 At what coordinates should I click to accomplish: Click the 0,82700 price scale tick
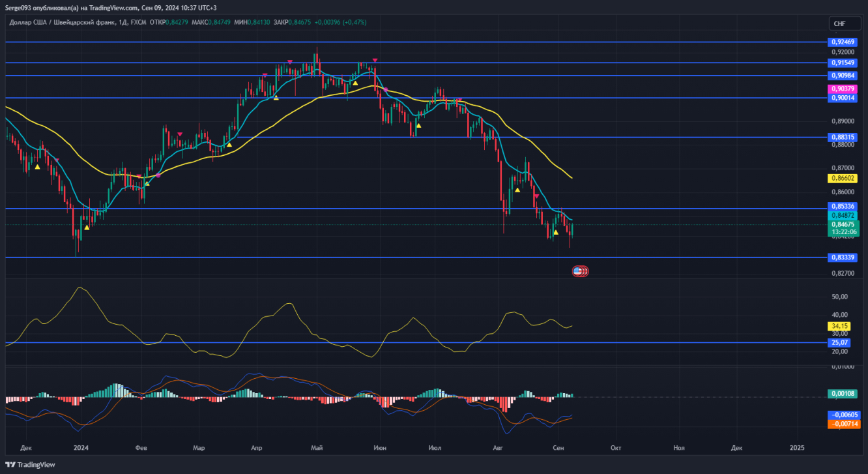[843, 273]
